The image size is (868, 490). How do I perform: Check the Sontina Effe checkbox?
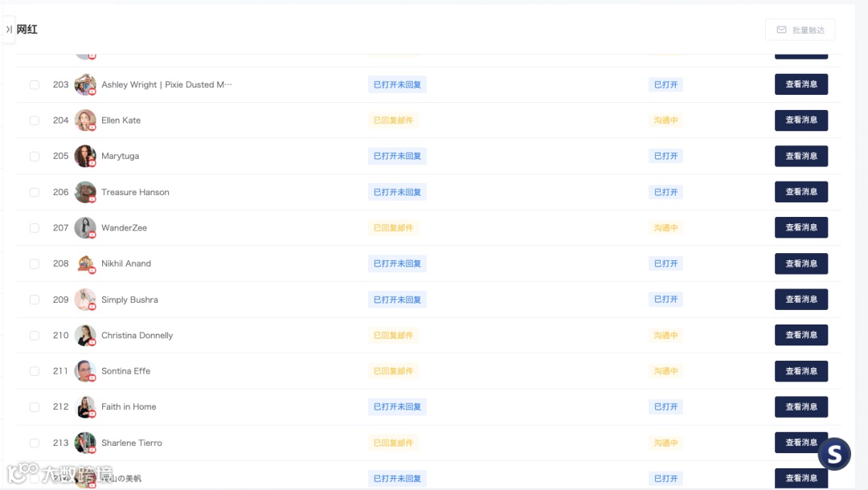35,371
